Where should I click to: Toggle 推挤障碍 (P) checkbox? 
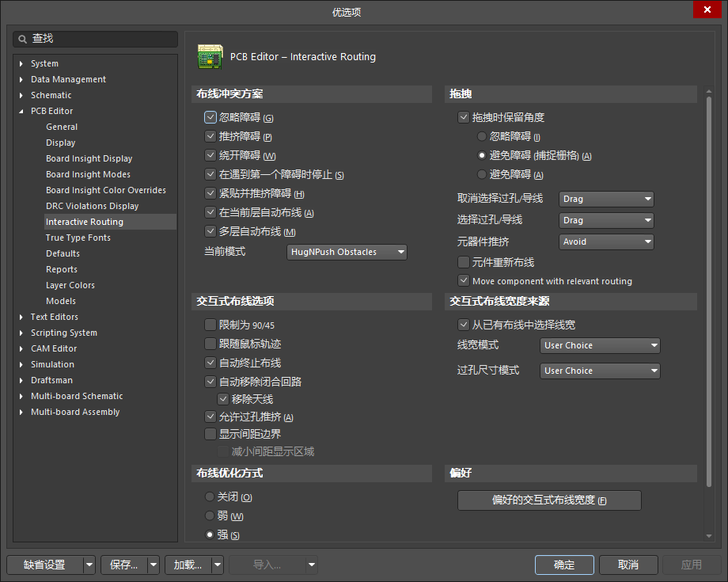point(210,136)
